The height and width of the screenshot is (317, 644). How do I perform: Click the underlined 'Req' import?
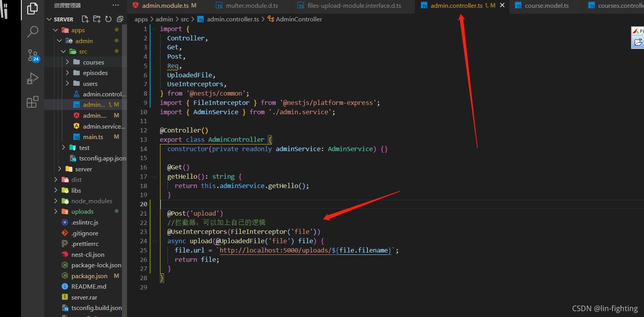[x=173, y=66]
